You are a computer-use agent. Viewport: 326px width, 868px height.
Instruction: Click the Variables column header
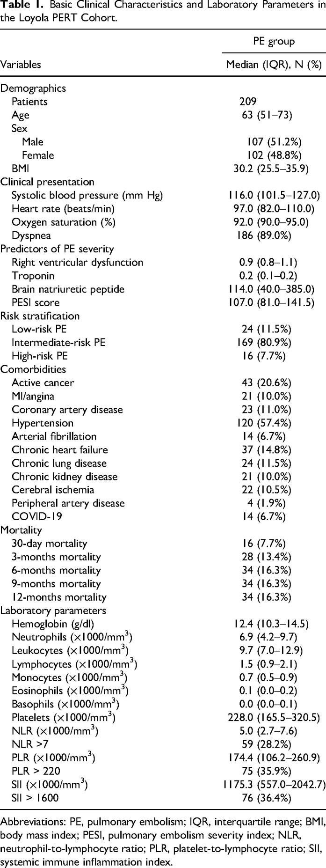pos(21,65)
